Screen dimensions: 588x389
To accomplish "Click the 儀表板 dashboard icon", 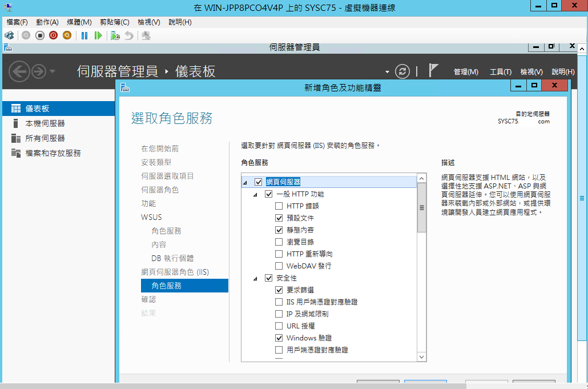I will pyautogui.click(x=16, y=109).
